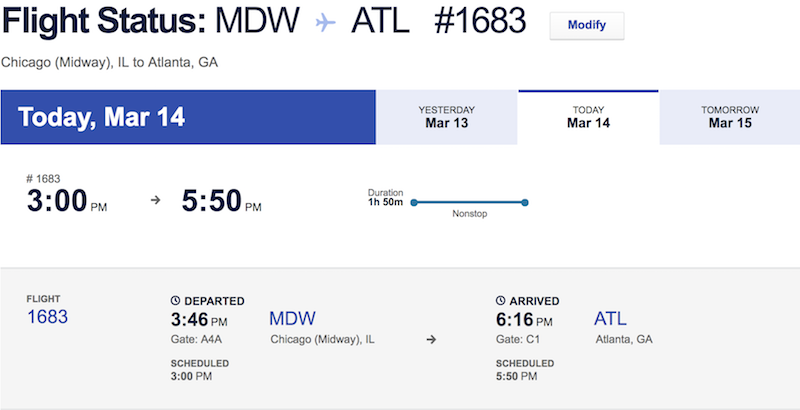This screenshot has width=800, height=410.
Task: Click the Nonstop duration line
Action: (x=469, y=203)
